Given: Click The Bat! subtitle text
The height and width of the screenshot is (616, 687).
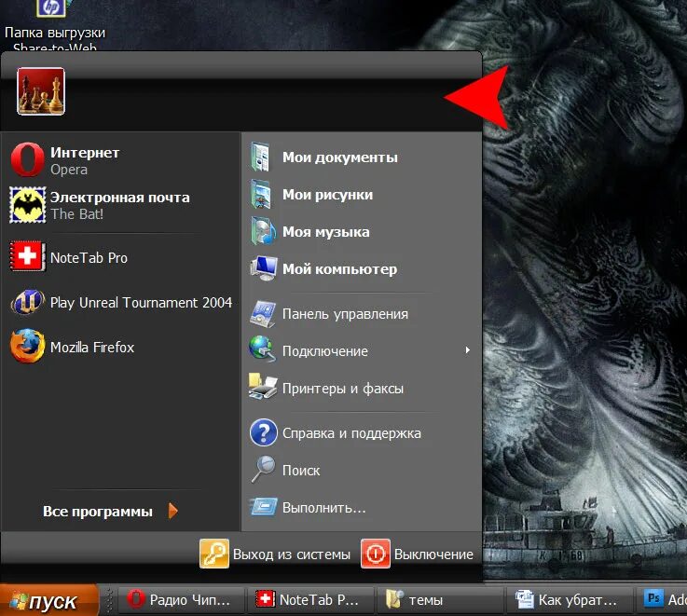Looking at the screenshot, I should click(77, 214).
